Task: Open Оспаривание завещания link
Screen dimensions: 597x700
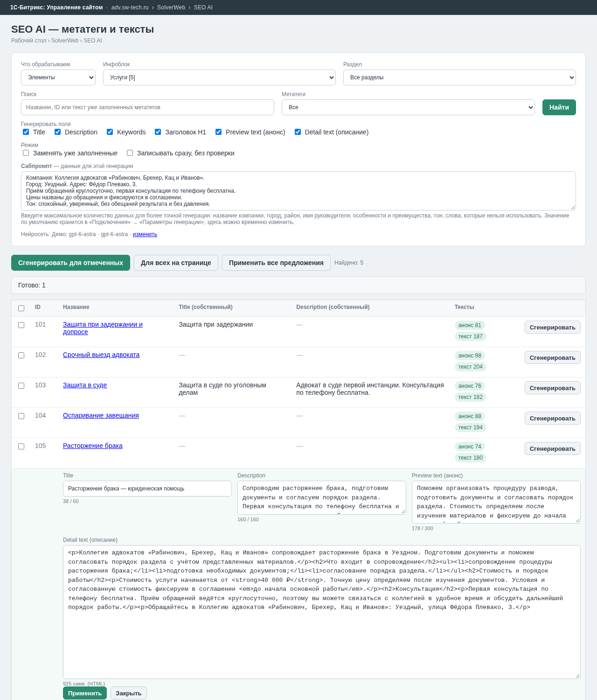Action: (x=101, y=415)
